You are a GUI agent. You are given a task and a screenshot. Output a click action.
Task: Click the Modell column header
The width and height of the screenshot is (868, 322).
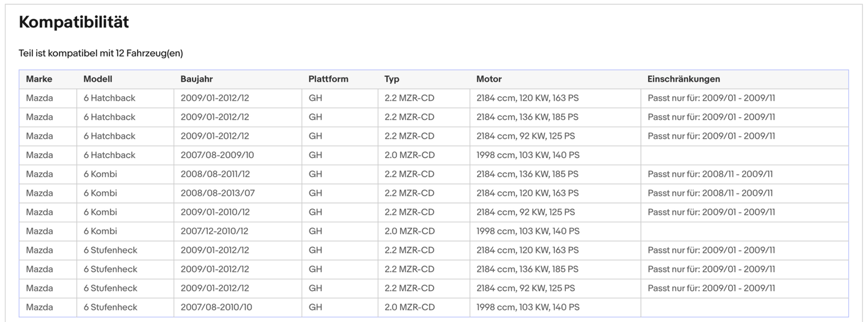pyautogui.click(x=98, y=79)
